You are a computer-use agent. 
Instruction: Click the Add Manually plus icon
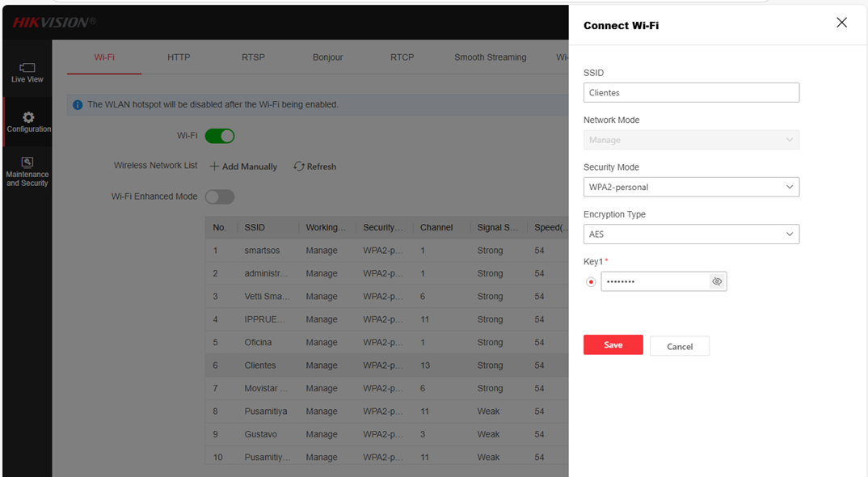pos(215,167)
